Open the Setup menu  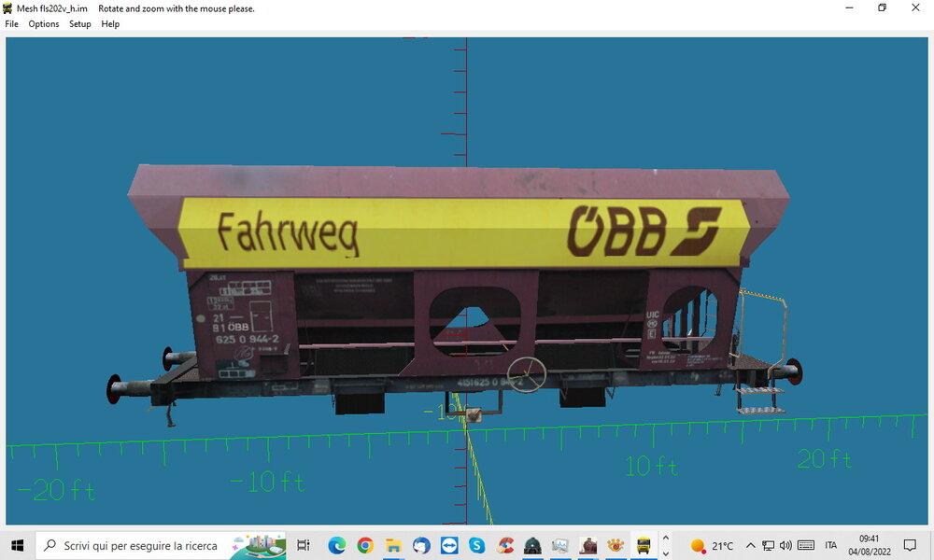79,24
